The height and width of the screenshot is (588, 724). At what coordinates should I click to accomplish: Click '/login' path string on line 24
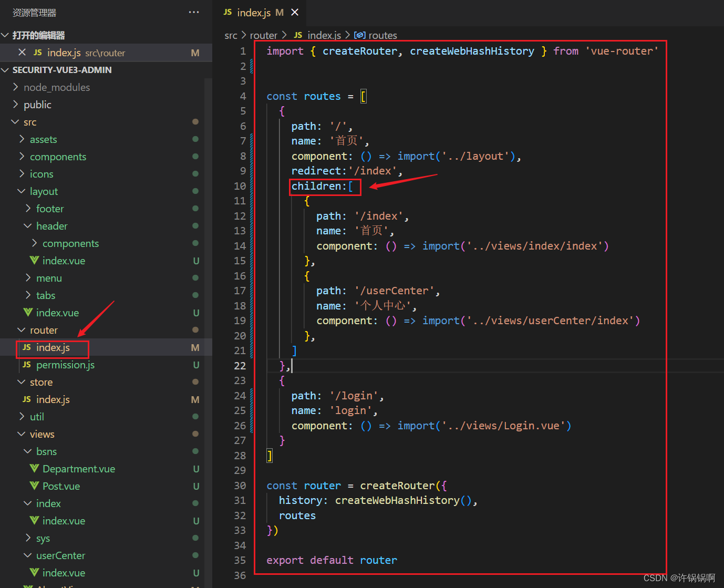pyautogui.click(x=354, y=396)
